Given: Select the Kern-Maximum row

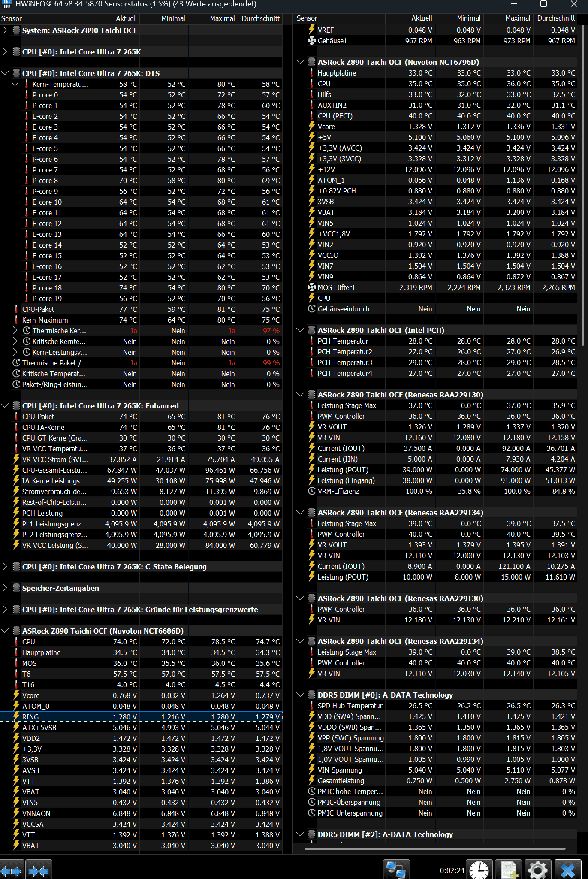Looking at the screenshot, I should pyautogui.click(x=141, y=320).
